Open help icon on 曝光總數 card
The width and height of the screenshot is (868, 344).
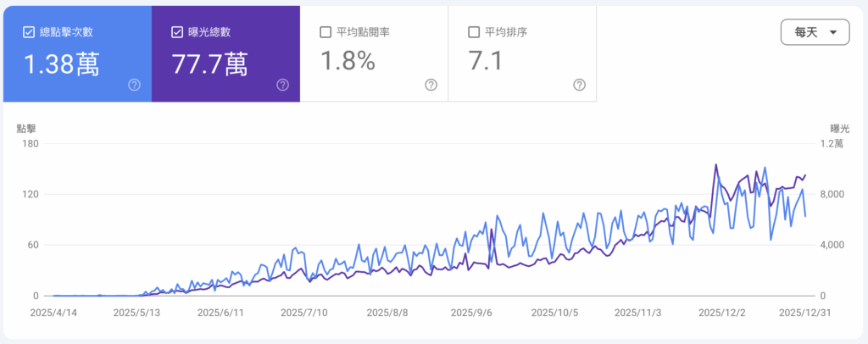click(282, 85)
